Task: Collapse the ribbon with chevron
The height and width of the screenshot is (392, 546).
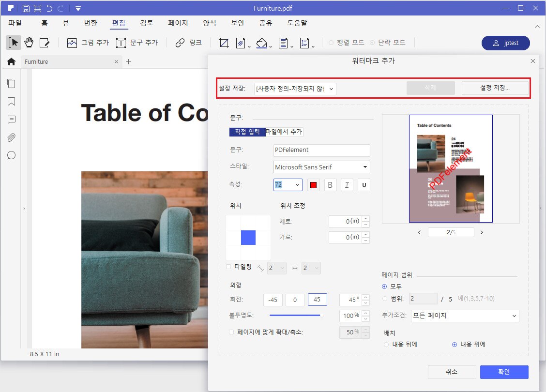Action: 537,27
